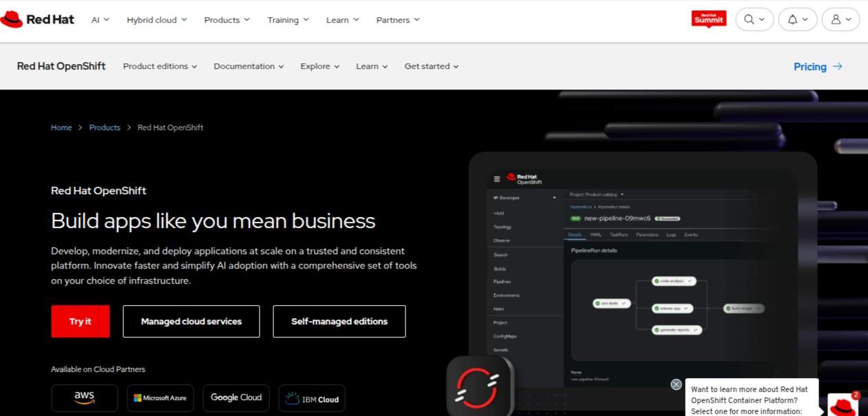Viewport: 868px width, 416px height.
Task: Click the 'Build apps like you mean business' heading
Action: pyautogui.click(x=213, y=221)
